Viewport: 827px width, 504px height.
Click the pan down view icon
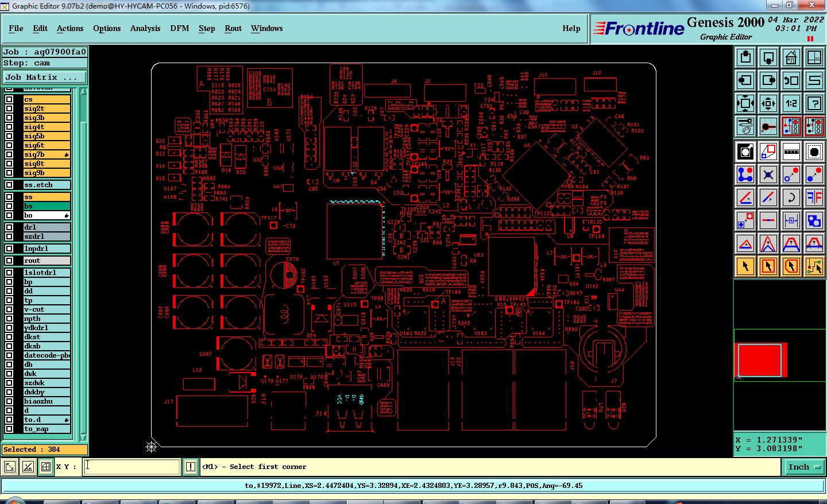pos(768,57)
